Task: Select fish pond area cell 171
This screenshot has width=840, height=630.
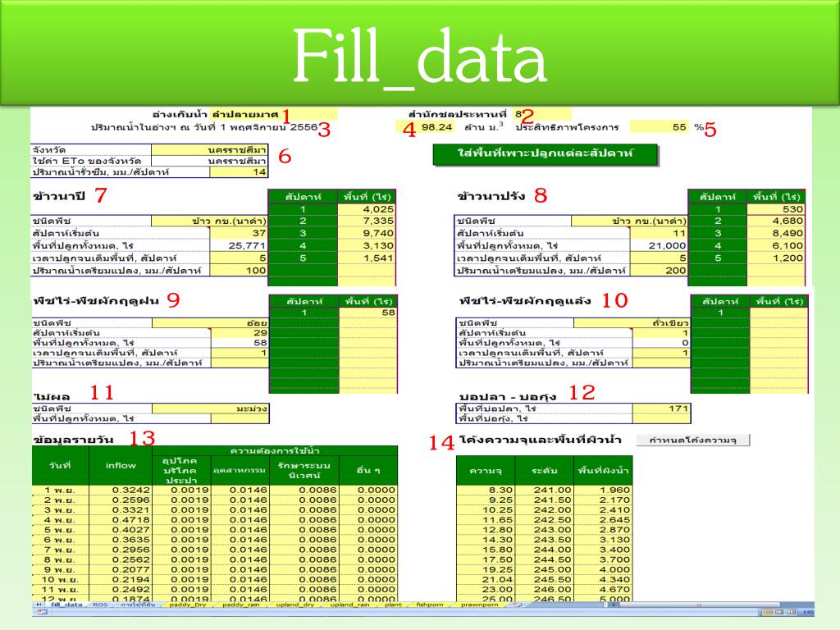Action: 662,409
